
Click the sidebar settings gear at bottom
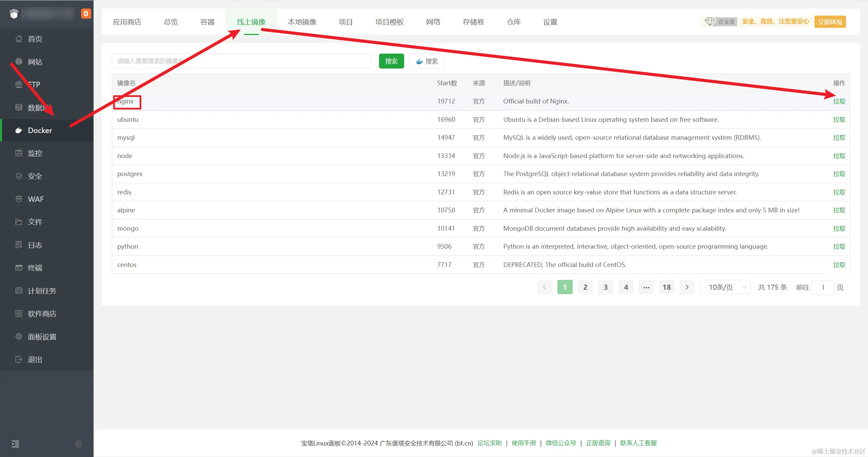coord(78,444)
